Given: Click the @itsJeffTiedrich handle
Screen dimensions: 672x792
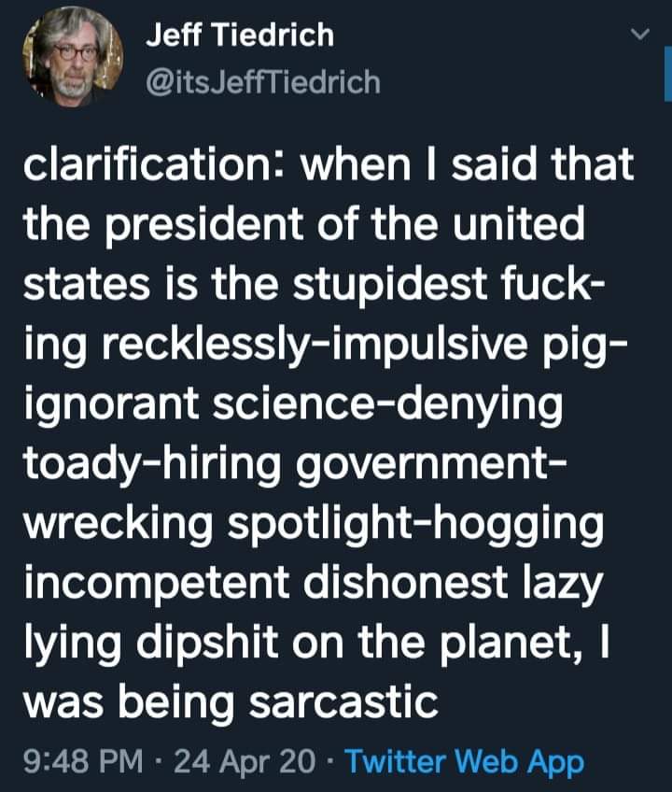Looking at the screenshot, I should [x=263, y=82].
